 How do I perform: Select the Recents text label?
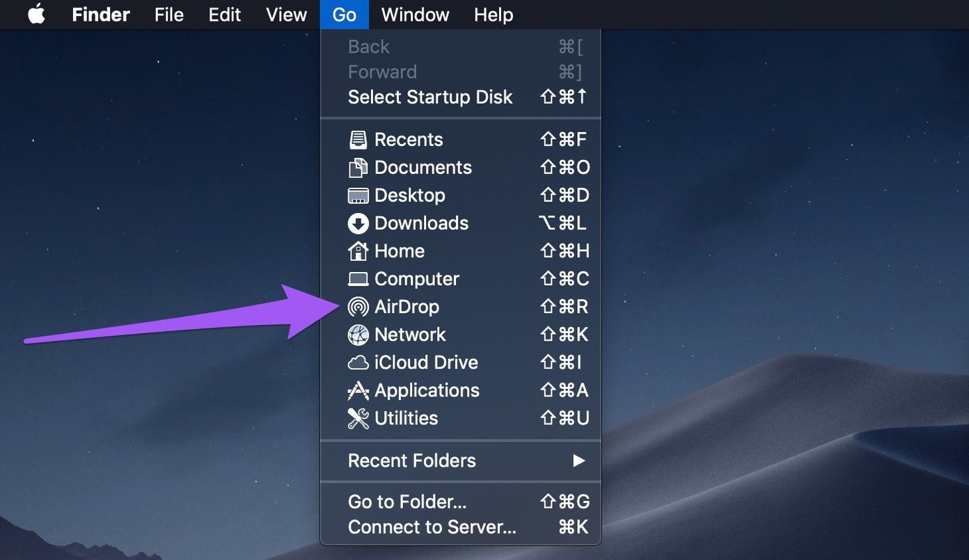pos(409,140)
